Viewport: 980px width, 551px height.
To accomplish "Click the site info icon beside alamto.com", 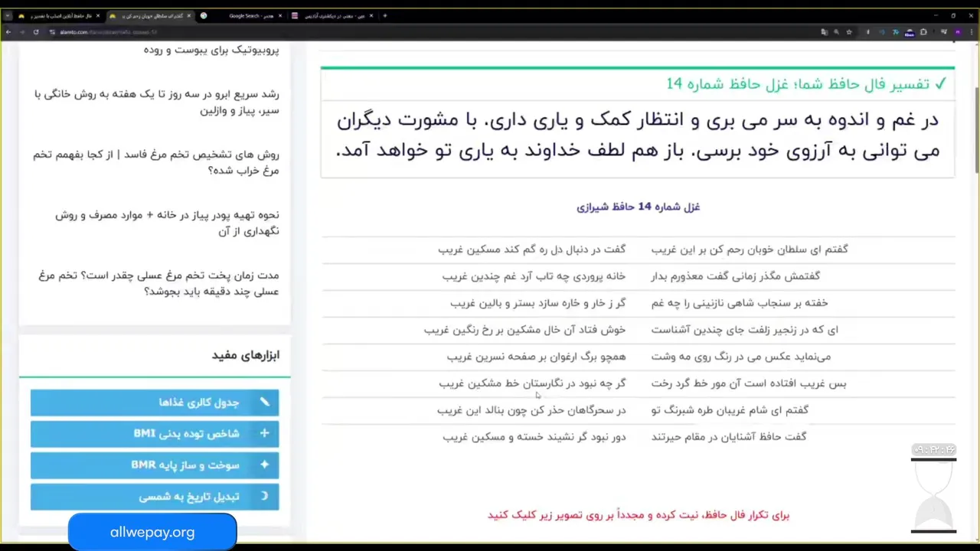I will pos(52,32).
